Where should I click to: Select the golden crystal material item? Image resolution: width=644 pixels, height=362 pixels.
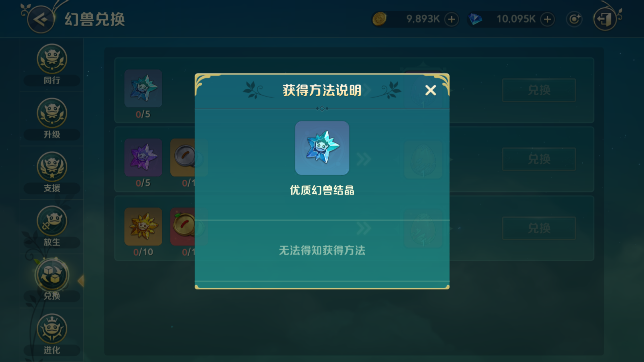click(x=143, y=227)
